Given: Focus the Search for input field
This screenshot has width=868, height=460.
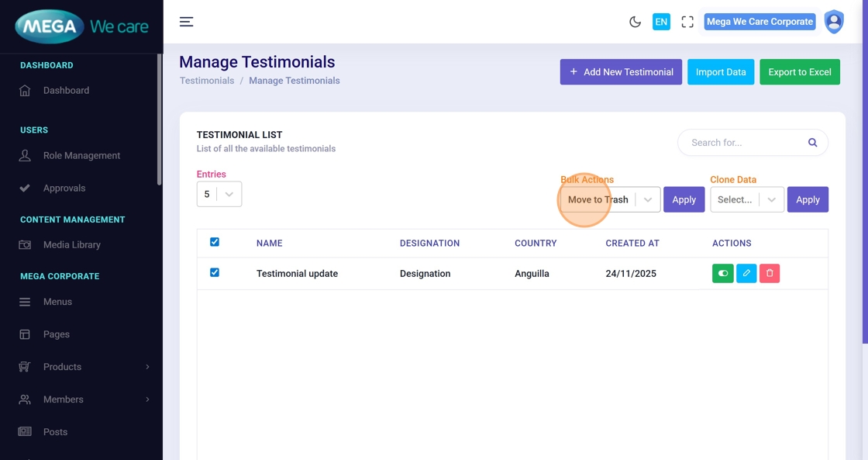Looking at the screenshot, I should tap(740, 143).
